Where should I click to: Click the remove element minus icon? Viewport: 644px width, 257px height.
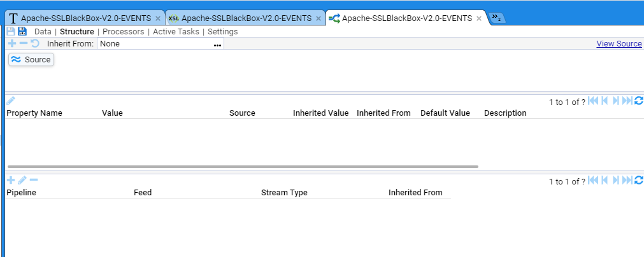[x=24, y=43]
